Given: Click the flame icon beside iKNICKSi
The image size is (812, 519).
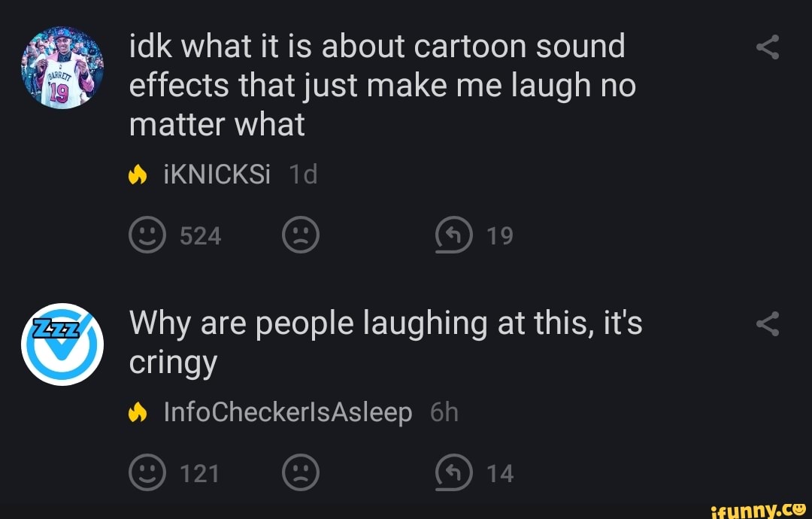Looking at the screenshot, I should (139, 173).
